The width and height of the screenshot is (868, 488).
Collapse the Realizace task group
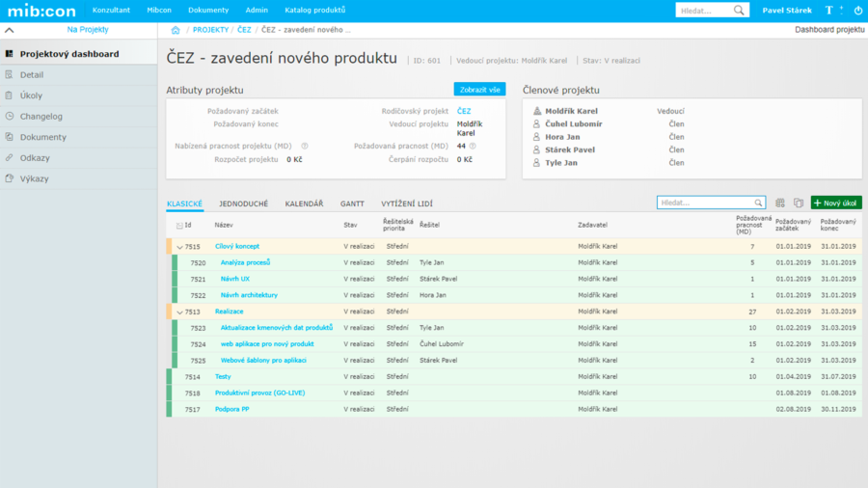[x=179, y=312]
